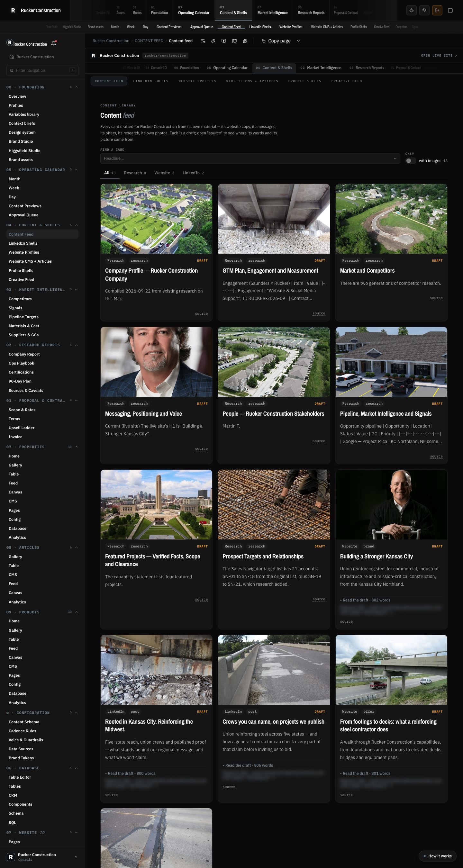Click the diamond tag icon in breadcrumb toolbar
This screenshot has height=868, width=463.
point(213,41)
